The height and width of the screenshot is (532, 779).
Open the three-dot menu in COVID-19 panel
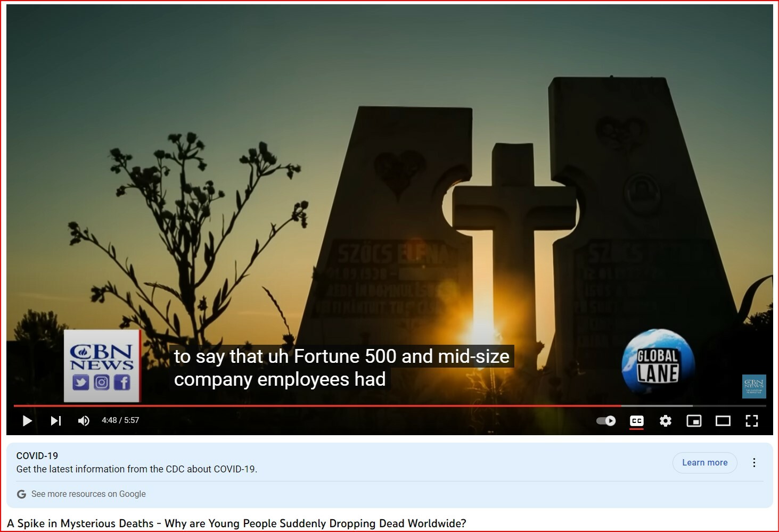pos(754,463)
